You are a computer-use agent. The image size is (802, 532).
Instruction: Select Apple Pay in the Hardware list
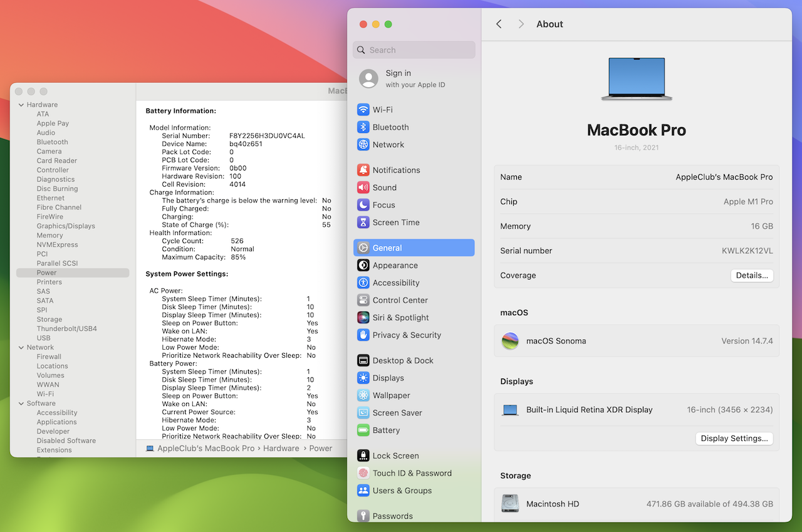click(53, 123)
